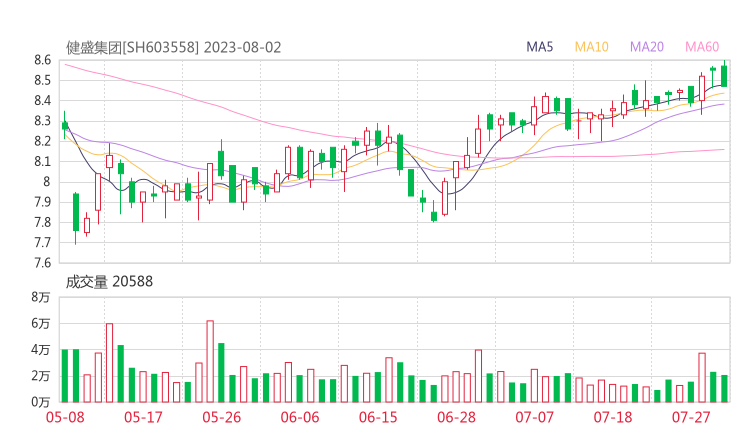Click the 06-06 date axis label
Image resolution: width=740 pixels, height=440 pixels.
pyautogui.click(x=300, y=417)
